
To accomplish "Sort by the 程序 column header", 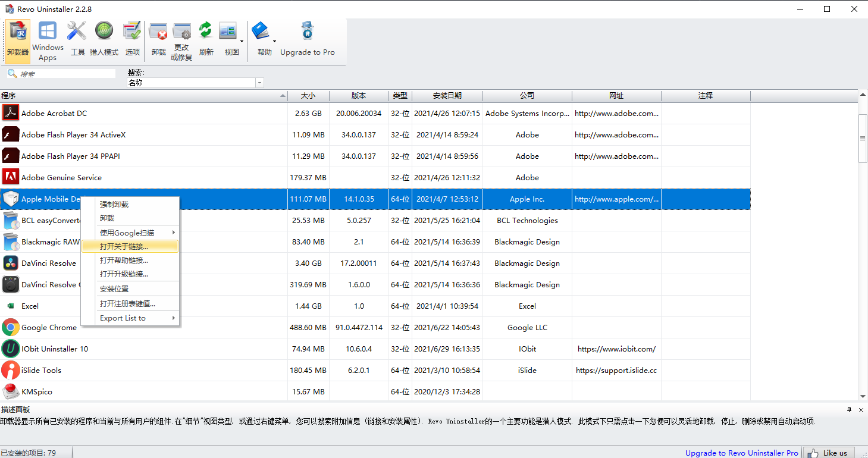I will click(x=143, y=96).
